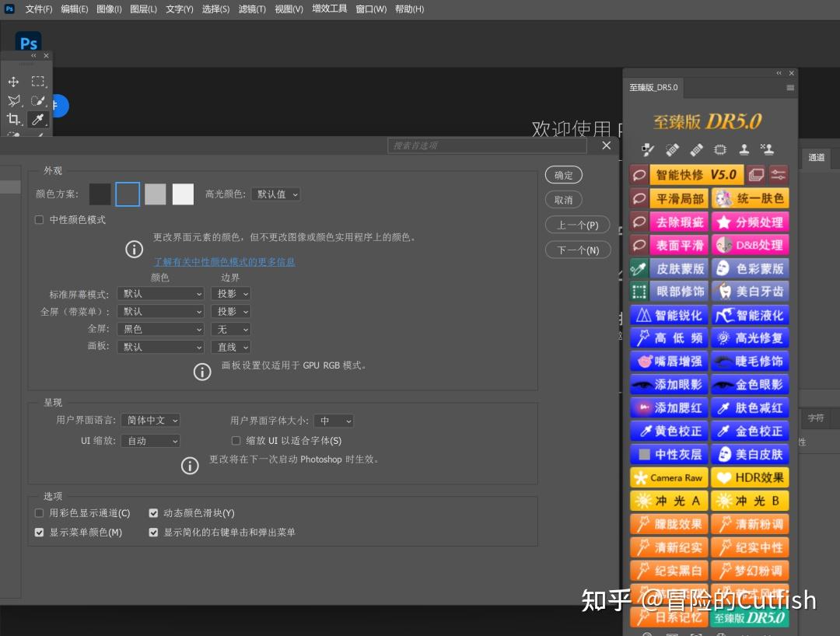Open the 全屏 color dropdown showing 黑色

point(160,329)
